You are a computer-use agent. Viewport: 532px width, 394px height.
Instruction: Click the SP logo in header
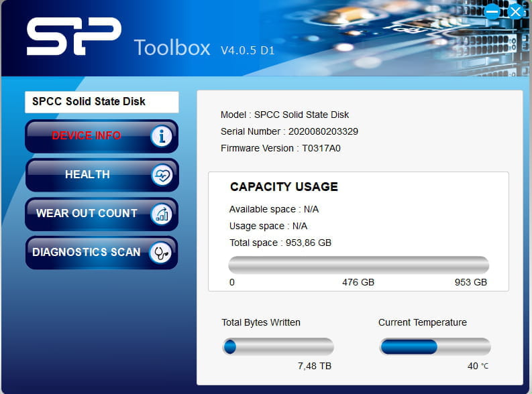click(74, 36)
